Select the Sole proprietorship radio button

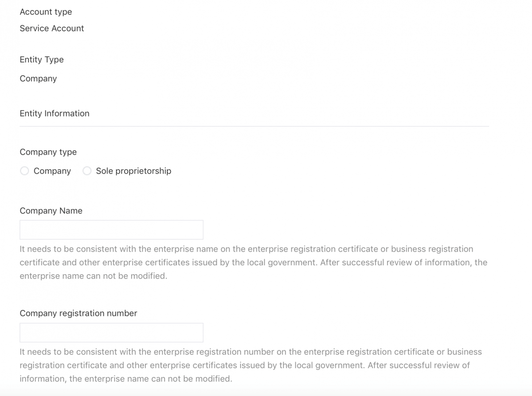(87, 171)
